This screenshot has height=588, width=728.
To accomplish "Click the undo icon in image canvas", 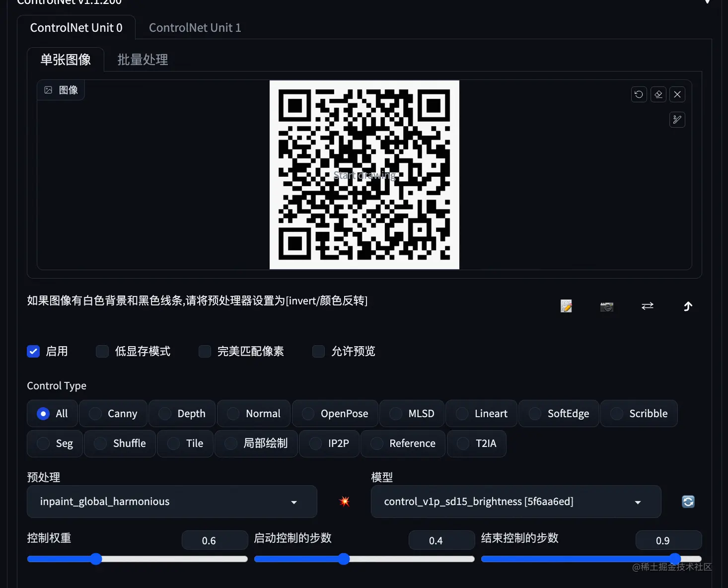I will pyautogui.click(x=639, y=94).
